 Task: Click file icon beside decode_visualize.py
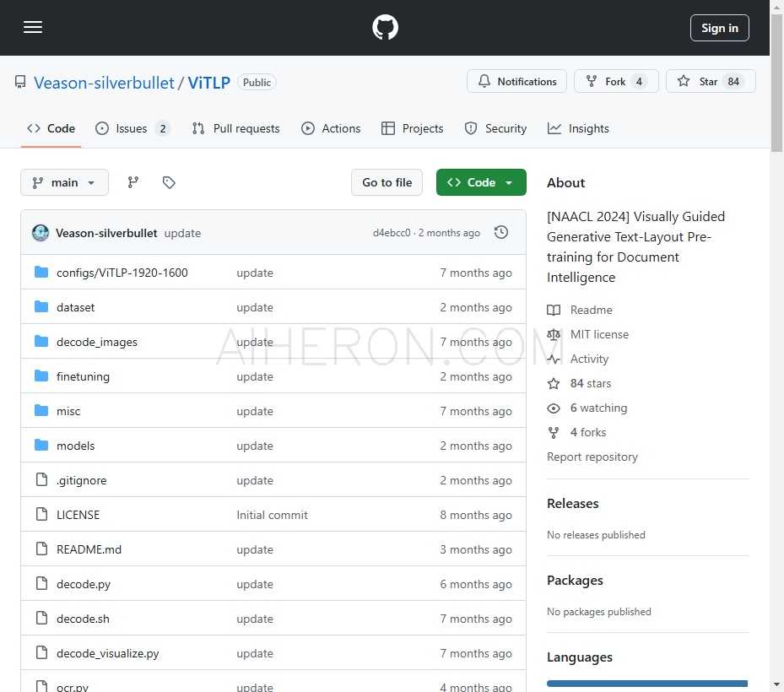pyautogui.click(x=42, y=652)
